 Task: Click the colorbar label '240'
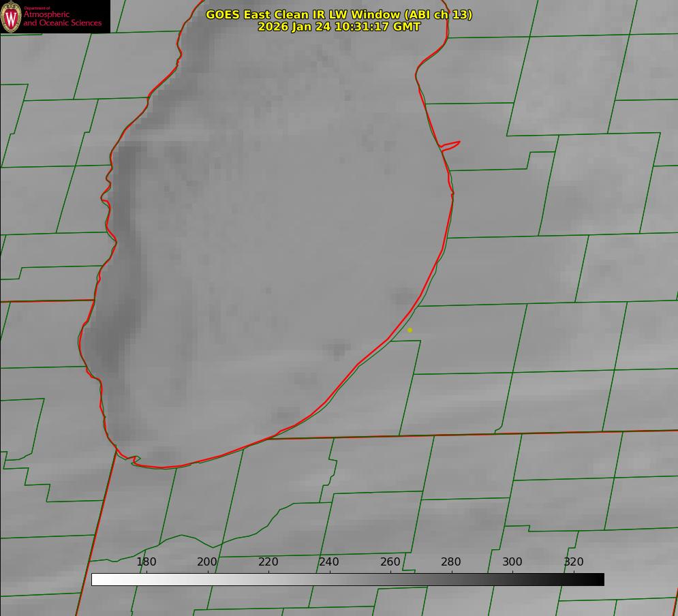tap(329, 561)
